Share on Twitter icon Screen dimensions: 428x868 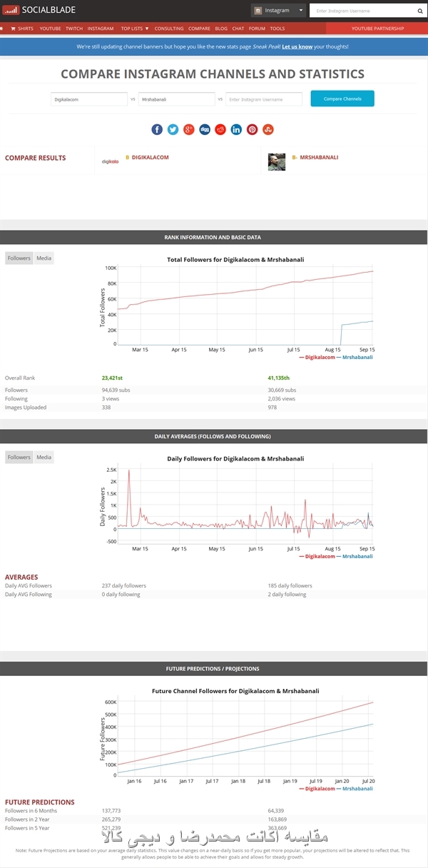(x=173, y=129)
